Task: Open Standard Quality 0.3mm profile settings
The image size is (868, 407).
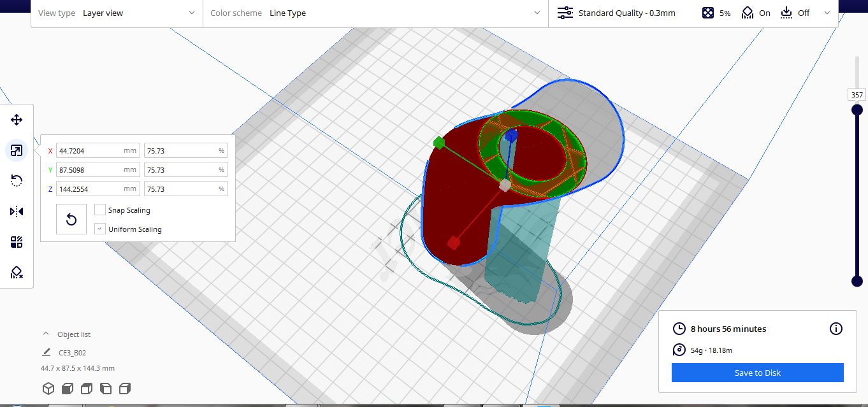Action: [616, 13]
